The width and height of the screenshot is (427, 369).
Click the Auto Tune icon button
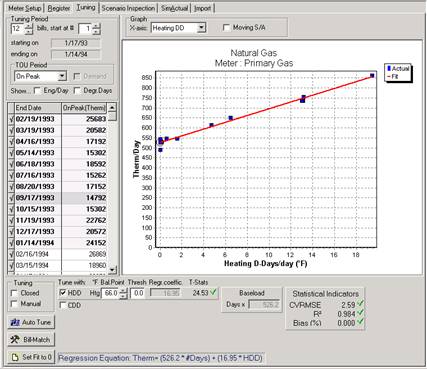pyautogui.click(x=15, y=322)
